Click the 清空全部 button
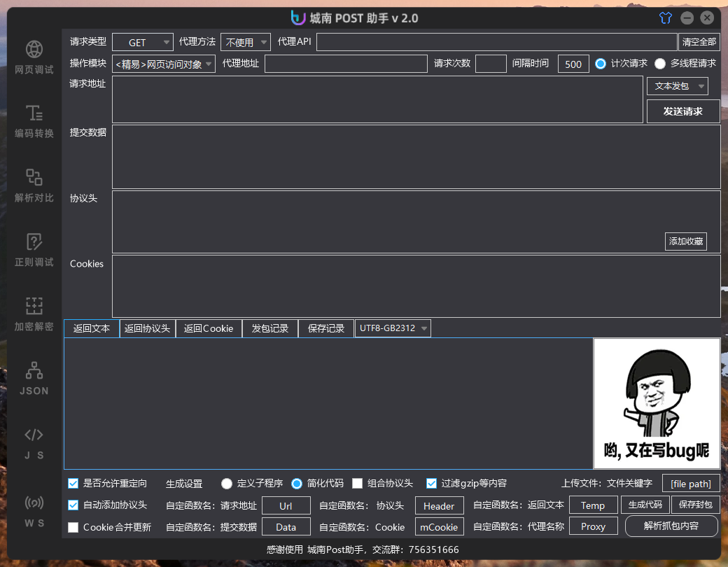This screenshot has width=728, height=567. (x=699, y=42)
